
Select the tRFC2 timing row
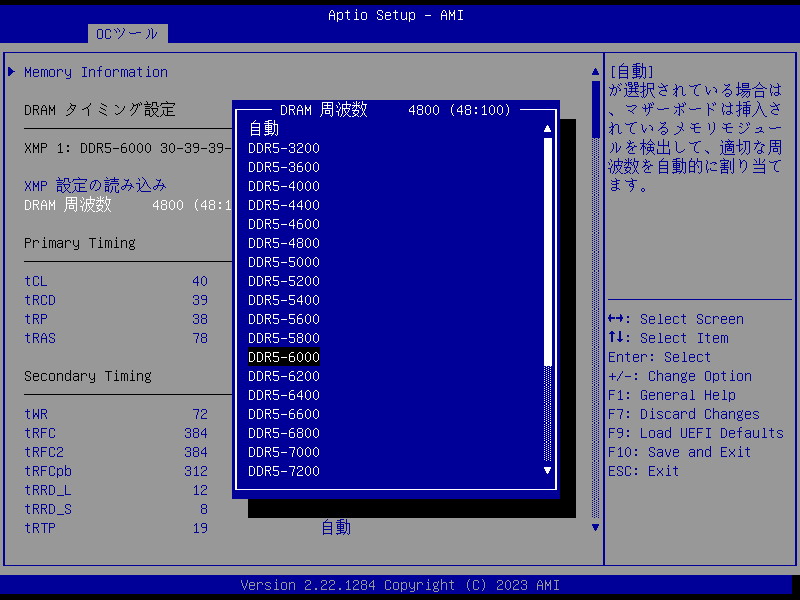[x=116, y=452]
